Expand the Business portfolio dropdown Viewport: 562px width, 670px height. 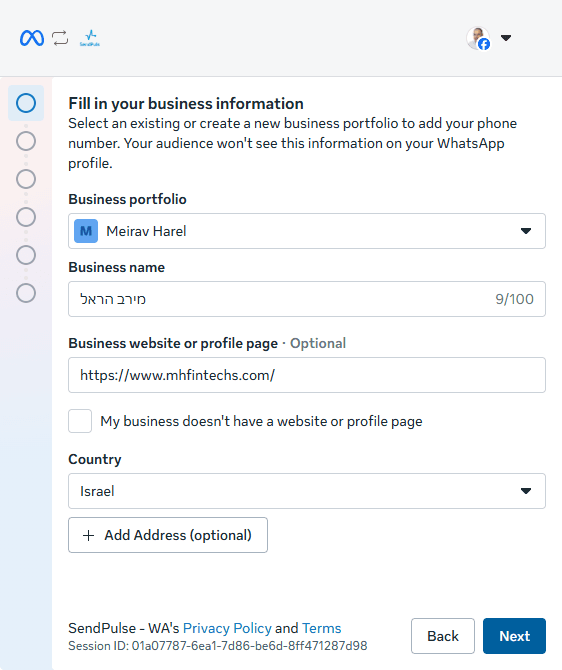click(307, 231)
